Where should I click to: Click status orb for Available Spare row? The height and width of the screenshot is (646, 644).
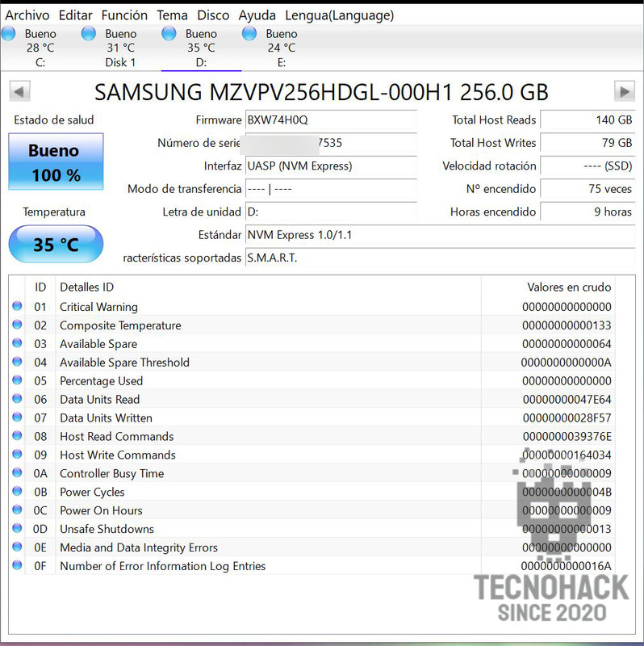(17, 343)
